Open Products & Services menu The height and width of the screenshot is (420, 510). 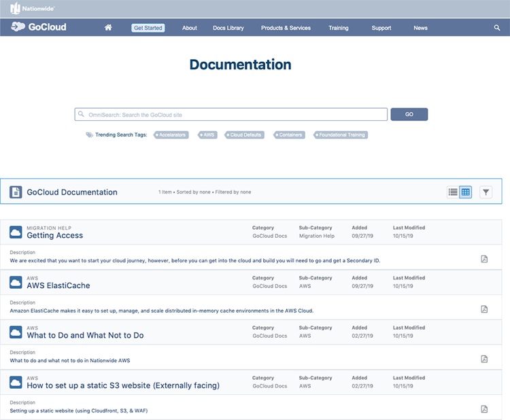[x=286, y=28]
